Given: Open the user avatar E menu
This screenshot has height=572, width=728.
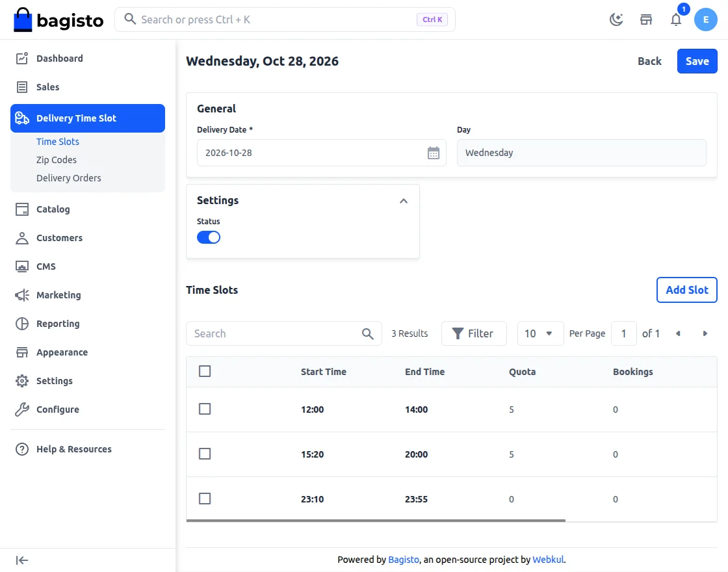Looking at the screenshot, I should click(706, 19).
